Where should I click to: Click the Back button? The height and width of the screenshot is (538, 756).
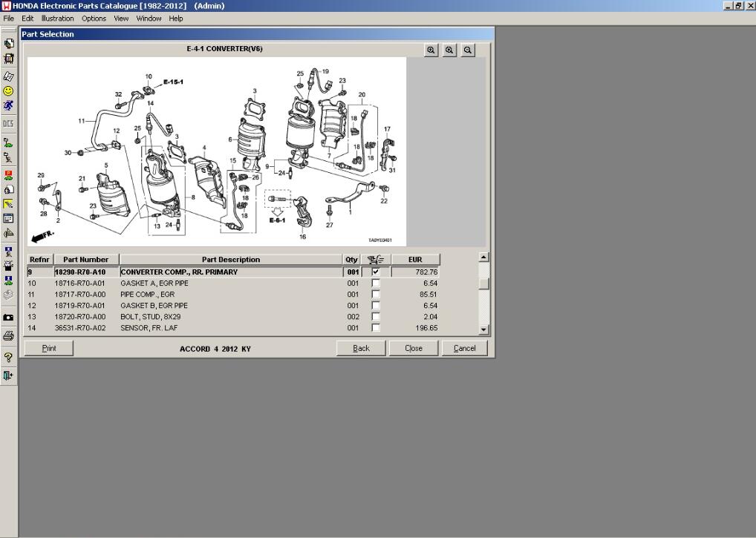pyautogui.click(x=361, y=348)
